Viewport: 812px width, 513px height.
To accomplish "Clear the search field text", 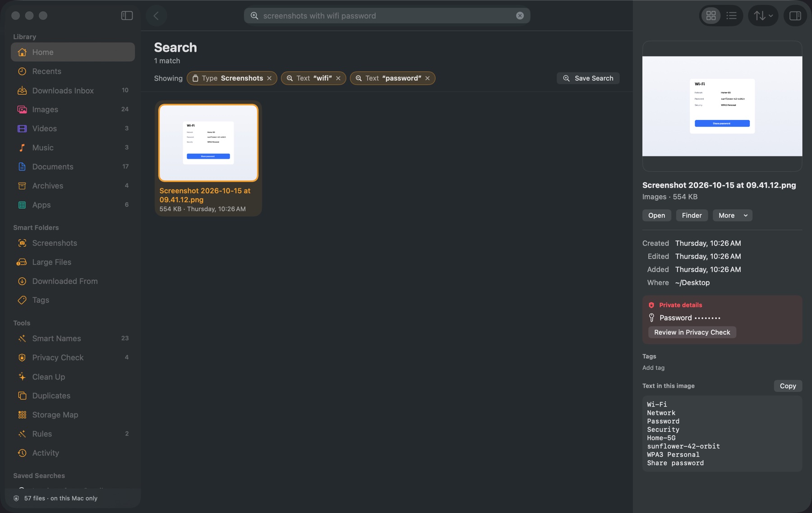I will pyautogui.click(x=520, y=16).
